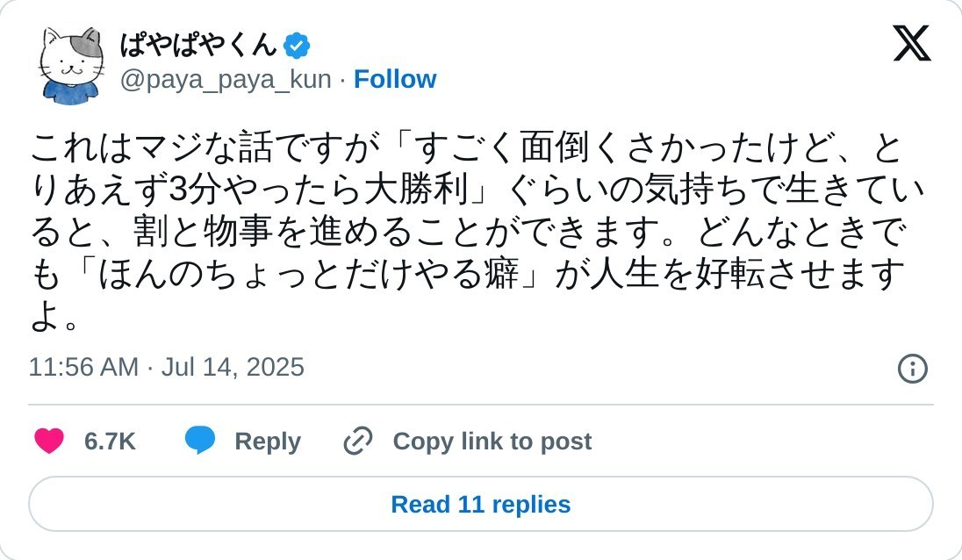Open the 11:56 AM timestamp link
Image resolution: width=962 pixels, height=560 pixels.
click(x=83, y=367)
